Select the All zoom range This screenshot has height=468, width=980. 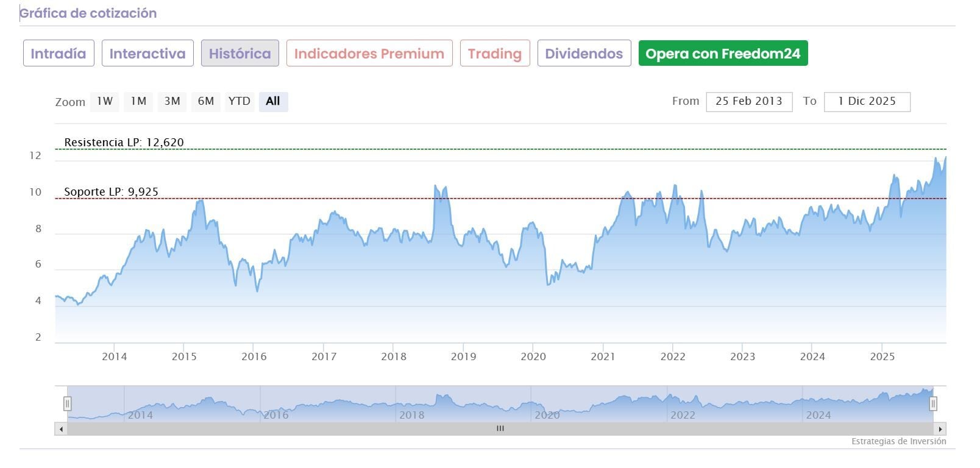(273, 101)
